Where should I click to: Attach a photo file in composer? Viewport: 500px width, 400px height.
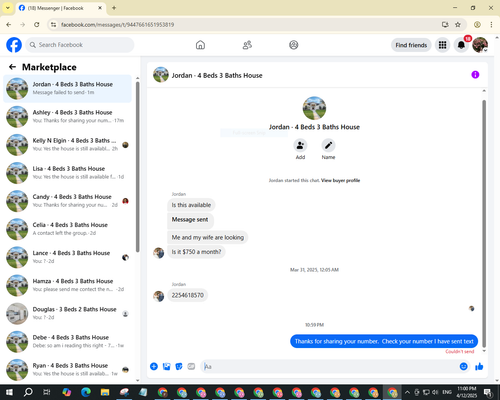(166, 367)
